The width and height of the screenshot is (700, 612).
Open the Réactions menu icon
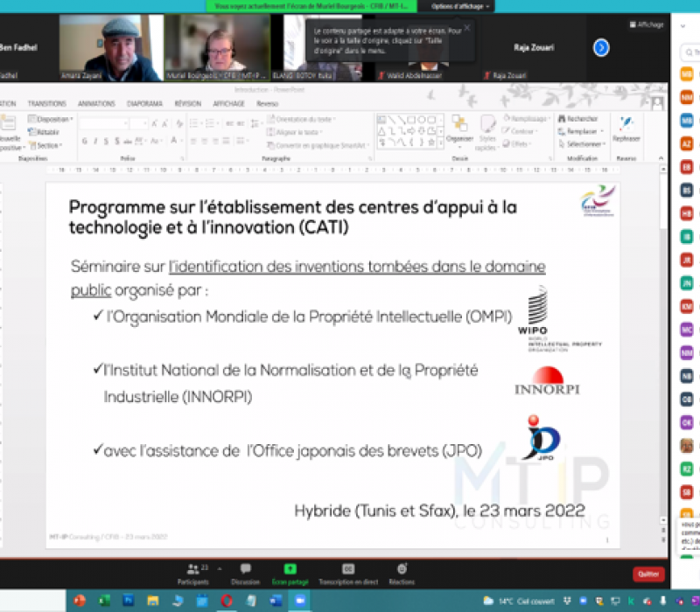(402, 569)
